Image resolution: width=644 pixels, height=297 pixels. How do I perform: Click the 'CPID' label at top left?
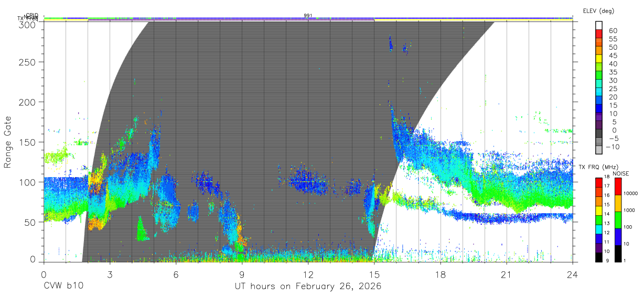click(x=32, y=16)
